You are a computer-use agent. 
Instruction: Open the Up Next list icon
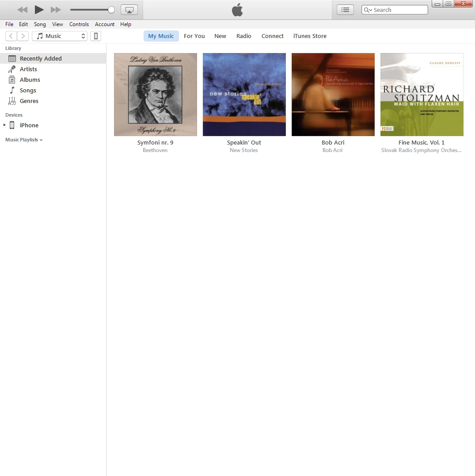[x=345, y=10]
